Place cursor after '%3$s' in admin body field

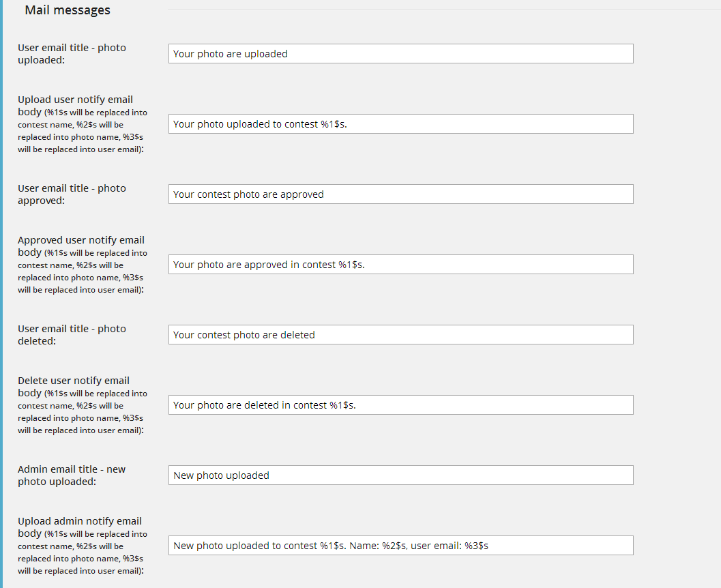[489, 546]
